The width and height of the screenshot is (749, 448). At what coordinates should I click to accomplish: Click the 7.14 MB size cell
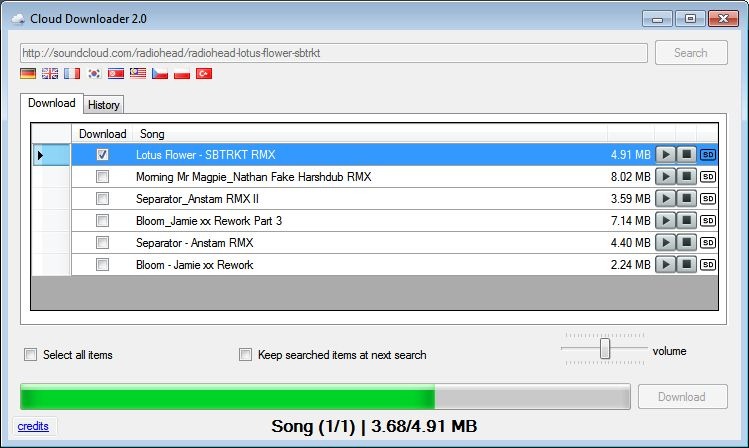[x=631, y=221]
